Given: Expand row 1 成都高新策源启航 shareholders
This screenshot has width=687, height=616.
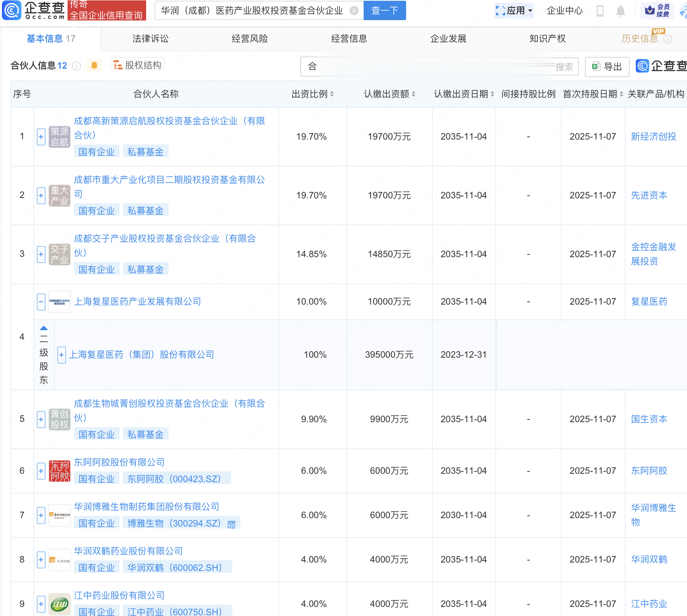Looking at the screenshot, I should tap(41, 137).
